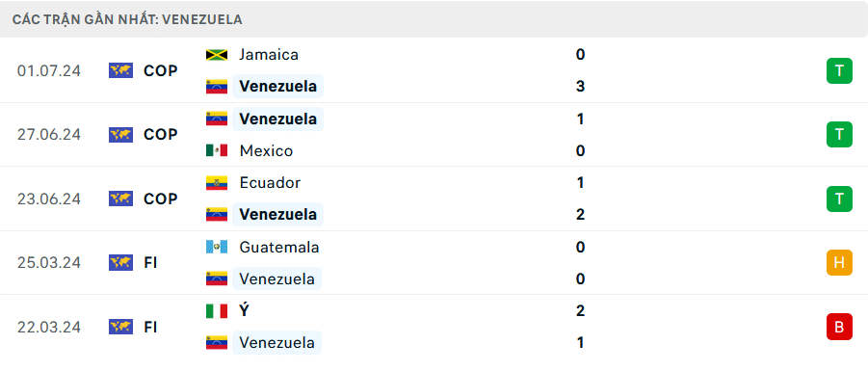Screen dimensions: 868x371
Task: Click the 'Các trận gần nhất: Venezuela' header
Action: coord(127,19)
